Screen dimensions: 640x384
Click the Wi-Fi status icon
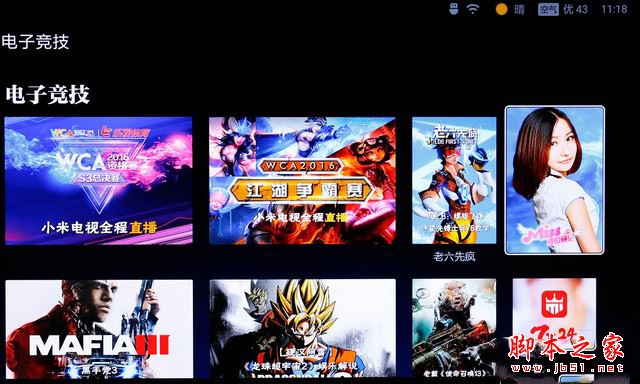(473, 9)
